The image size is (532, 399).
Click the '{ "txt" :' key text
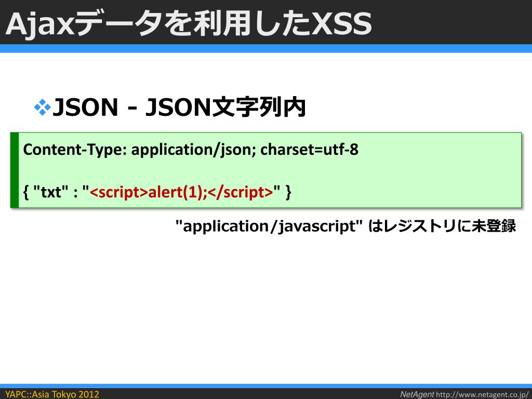(x=50, y=192)
